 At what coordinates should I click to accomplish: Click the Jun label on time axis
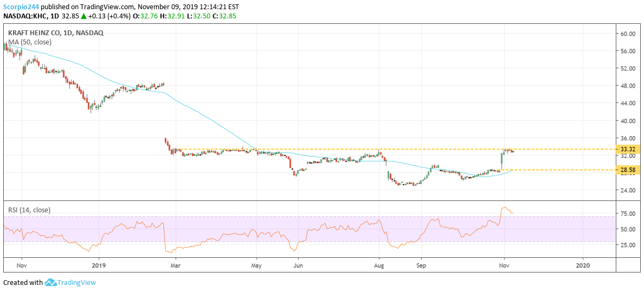(299, 265)
